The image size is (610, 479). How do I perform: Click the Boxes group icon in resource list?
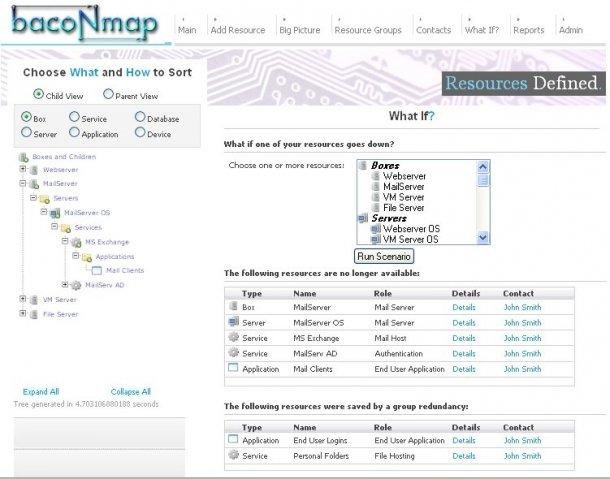pos(363,165)
